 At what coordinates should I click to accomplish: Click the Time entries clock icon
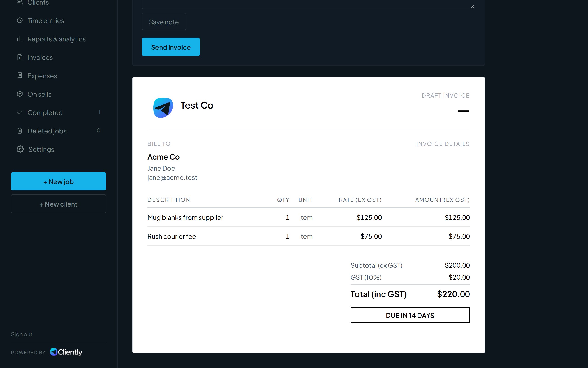pos(20,20)
